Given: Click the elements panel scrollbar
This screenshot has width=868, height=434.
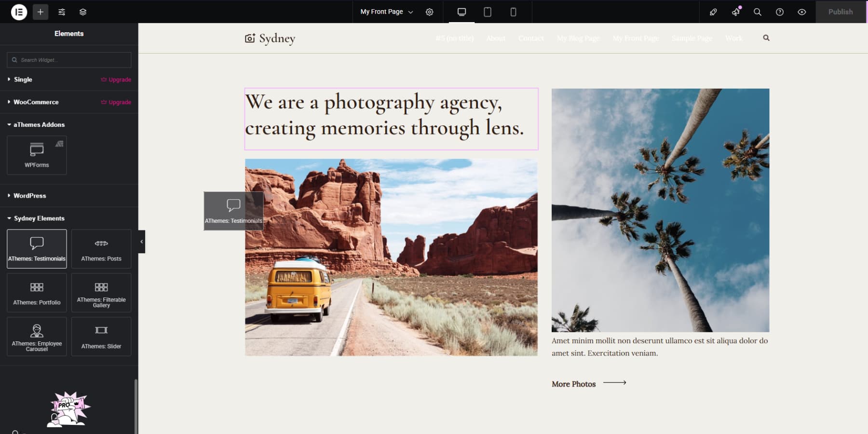Looking at the screenshot, I should [136, 406].
